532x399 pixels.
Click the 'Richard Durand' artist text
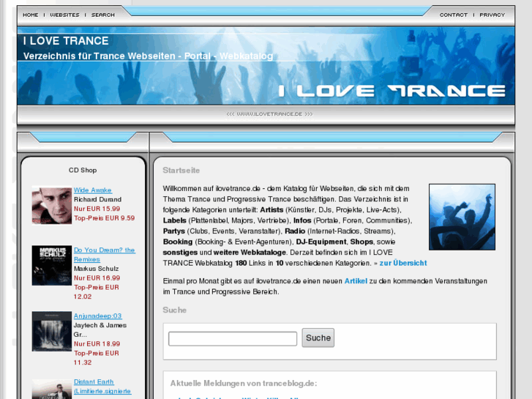click(x=98, y=200)
